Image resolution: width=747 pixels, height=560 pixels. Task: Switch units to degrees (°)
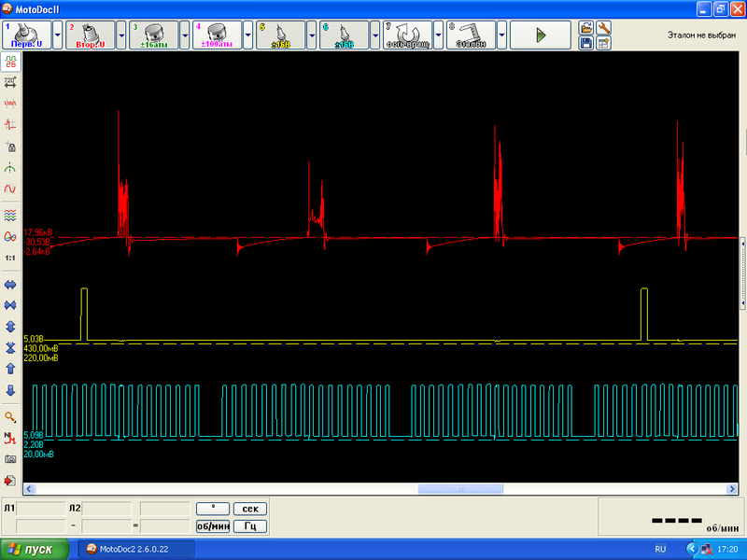[213, 509]
